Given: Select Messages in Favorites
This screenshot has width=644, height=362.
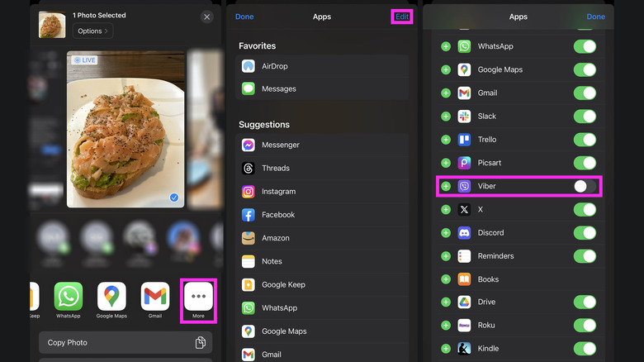Looking at the screenshot, I should pyautogui.click(x=322, y=88).
